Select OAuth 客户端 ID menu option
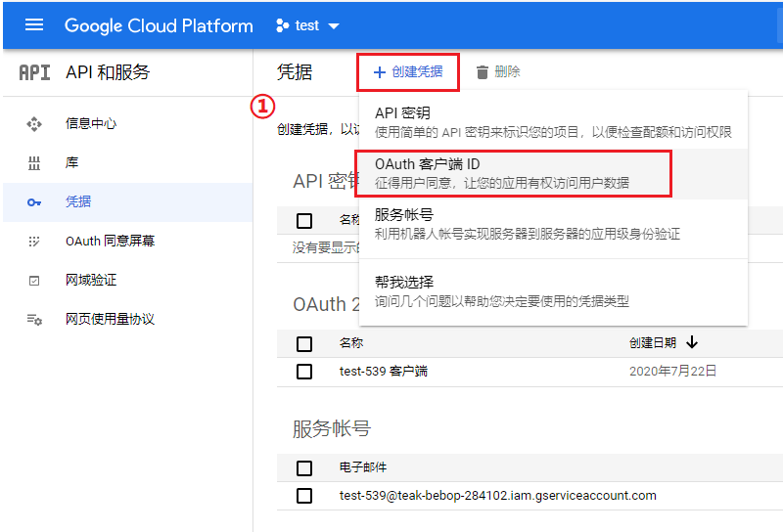 tap(513, 173)
